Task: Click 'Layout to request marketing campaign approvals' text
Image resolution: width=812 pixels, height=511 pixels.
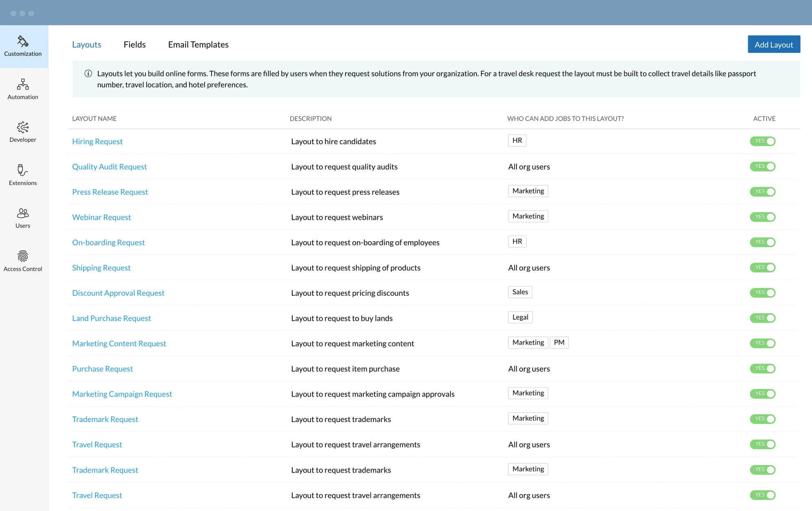Action: click(x=373, y=394)
